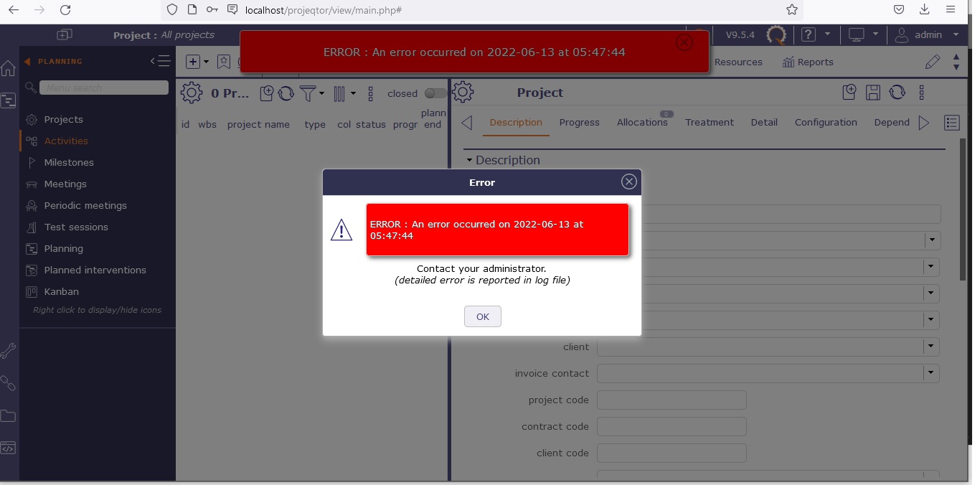The height and width of the screenshot is (485, 980).
Task: Open the tab list icon
Action: click(x=952, y=123)
